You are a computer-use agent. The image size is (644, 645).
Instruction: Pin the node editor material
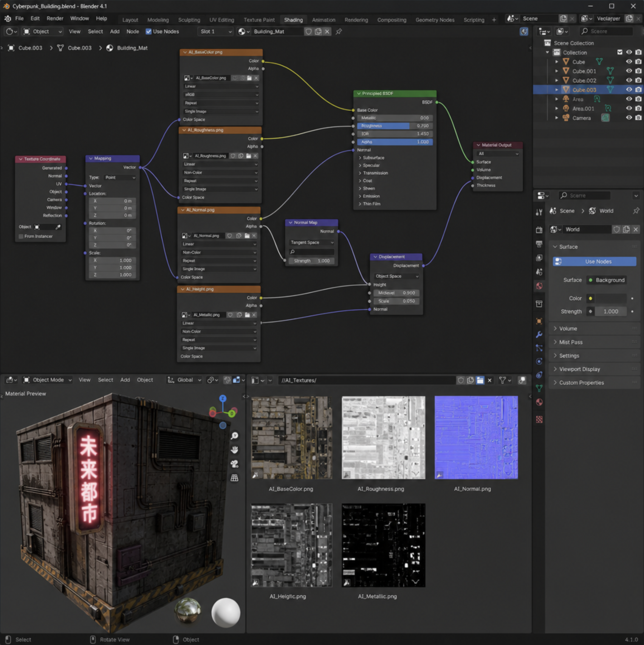tap(339, 31)
